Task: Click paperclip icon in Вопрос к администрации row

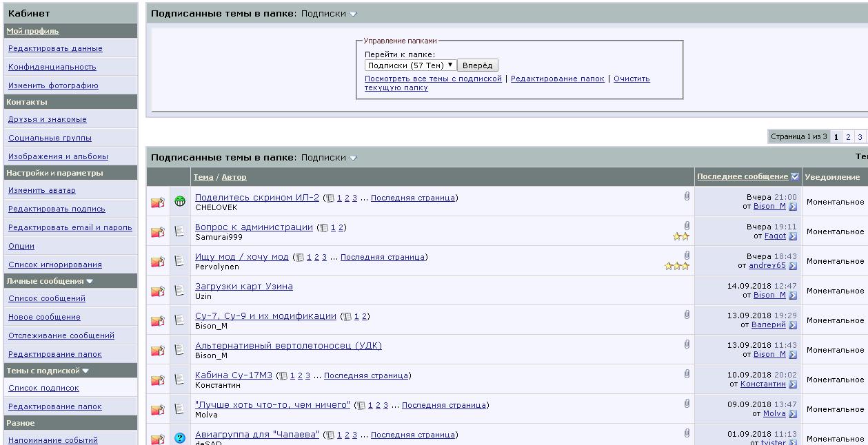Action: click(687, 226)
